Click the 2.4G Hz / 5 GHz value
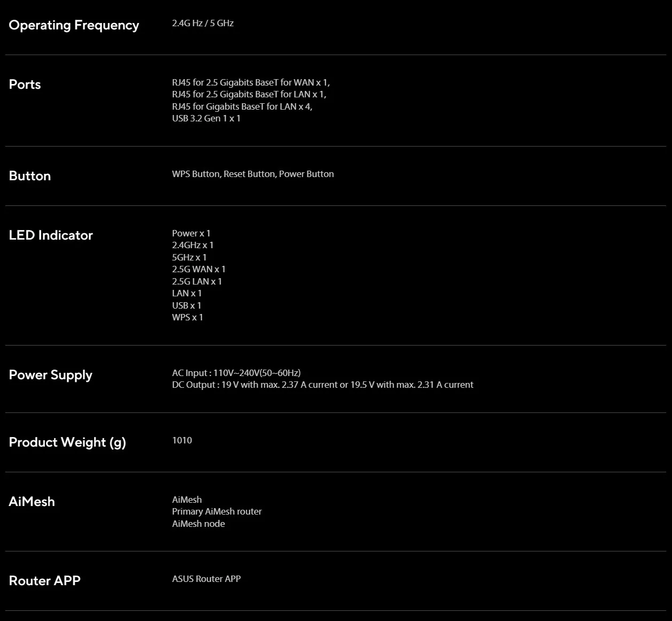The image size is (672, 621). coord(203,23)
